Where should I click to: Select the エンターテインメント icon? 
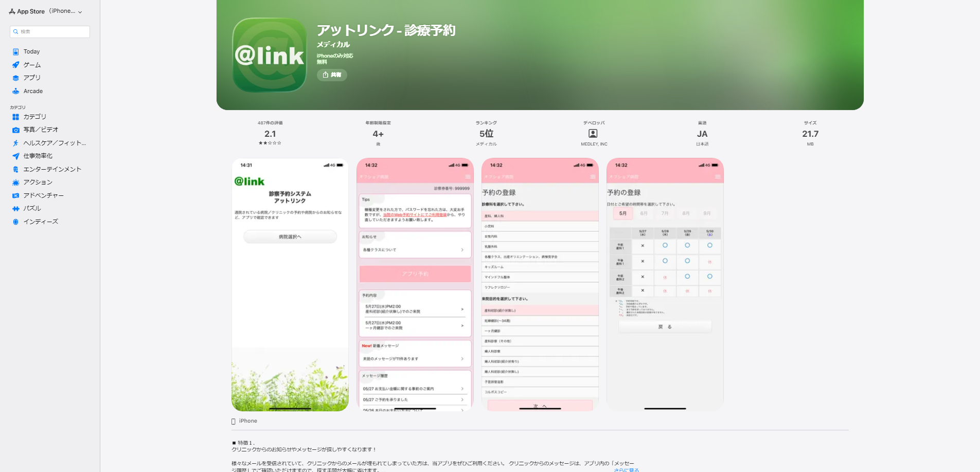click(x=16, y=170)
